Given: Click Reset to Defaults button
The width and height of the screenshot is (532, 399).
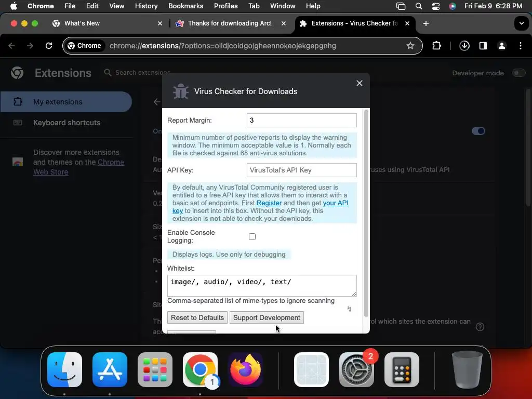Looking at the screenshot, I should click(x=197, y=317).
